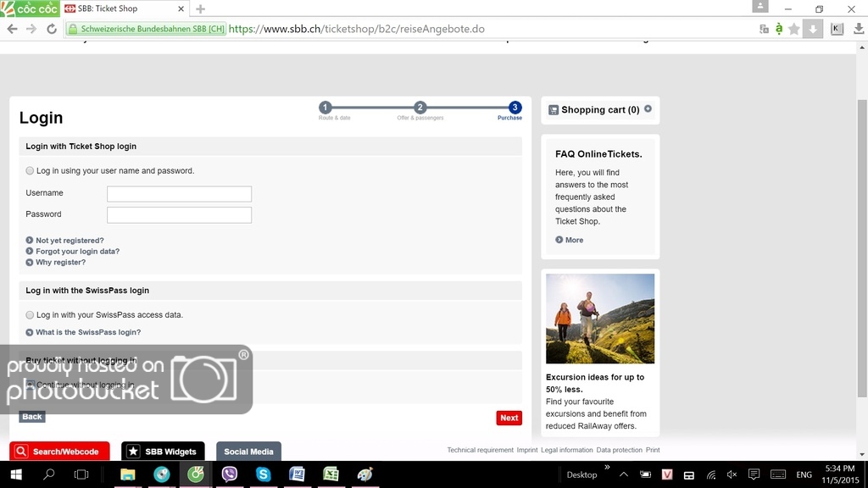Click the taskbar search magnifier icon
Screen dimensions: 868x488
pos(49,474)
